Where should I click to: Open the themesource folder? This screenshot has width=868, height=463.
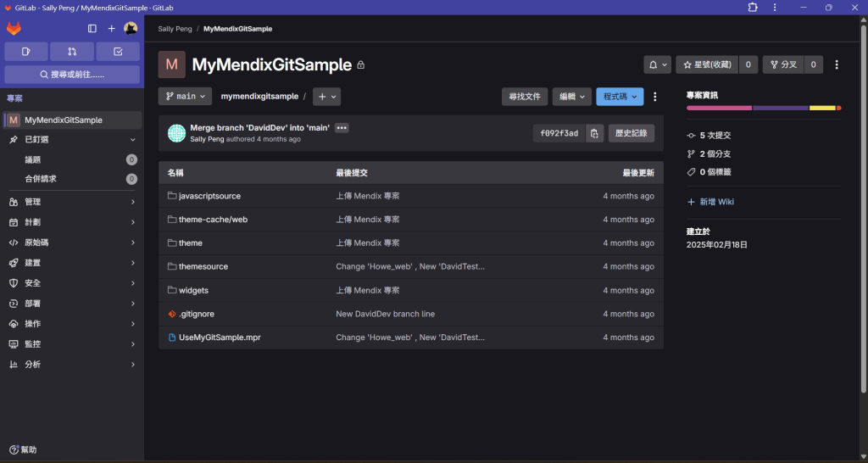click(x=203, y=266)
